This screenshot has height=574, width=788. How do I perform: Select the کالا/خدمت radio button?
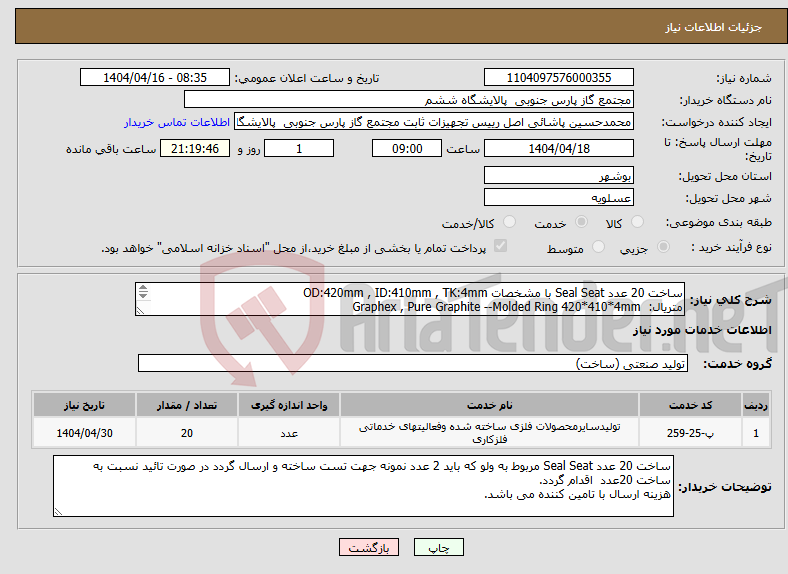click(x=510, y=222)
